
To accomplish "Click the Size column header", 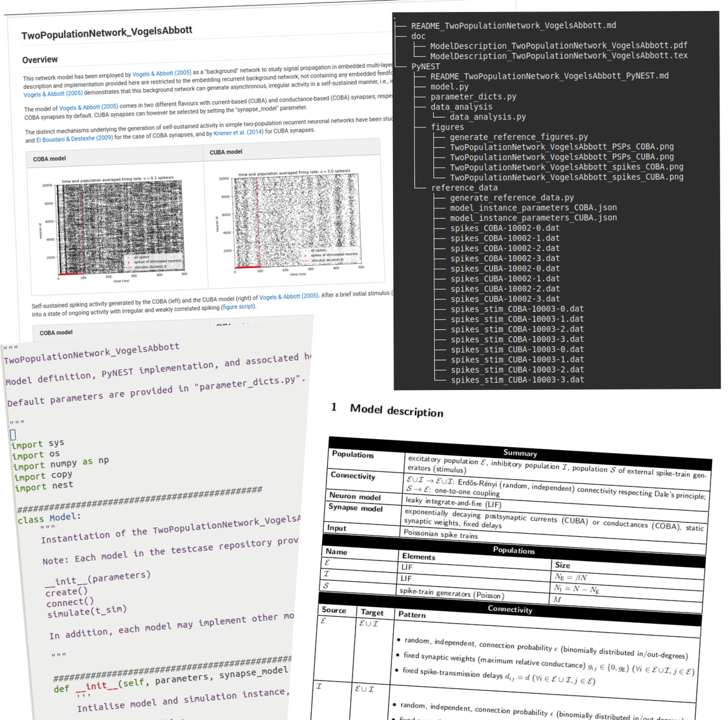I will coord(562,565).
